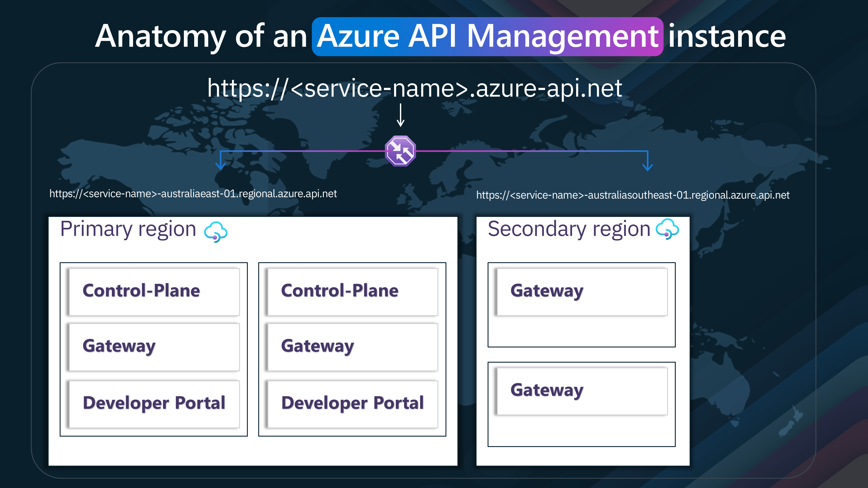Image resolution: width=868 pixels, height=488 pixels.
Task: Click the "Secondary region" heading
Action: [569, 229]
